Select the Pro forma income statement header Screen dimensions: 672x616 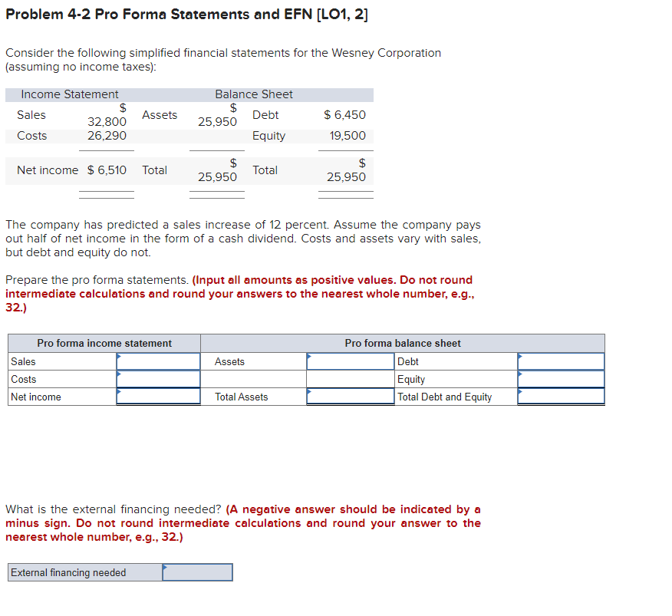105,343
